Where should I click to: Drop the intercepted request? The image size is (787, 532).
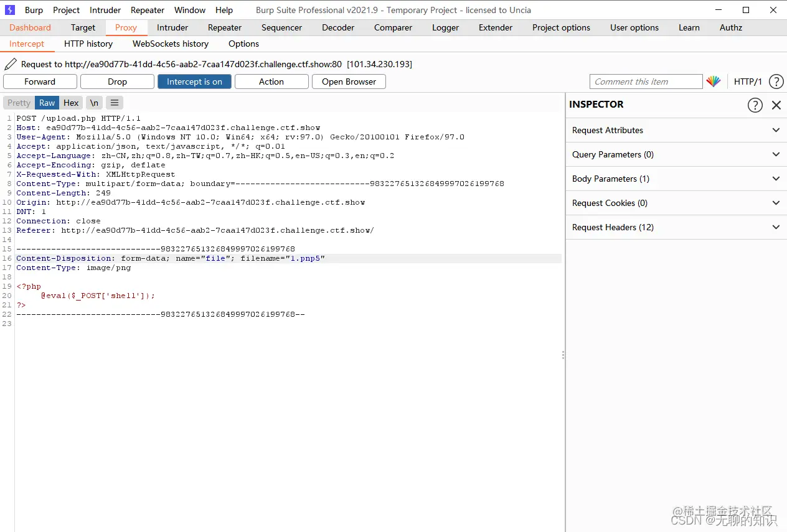point(117,82)
